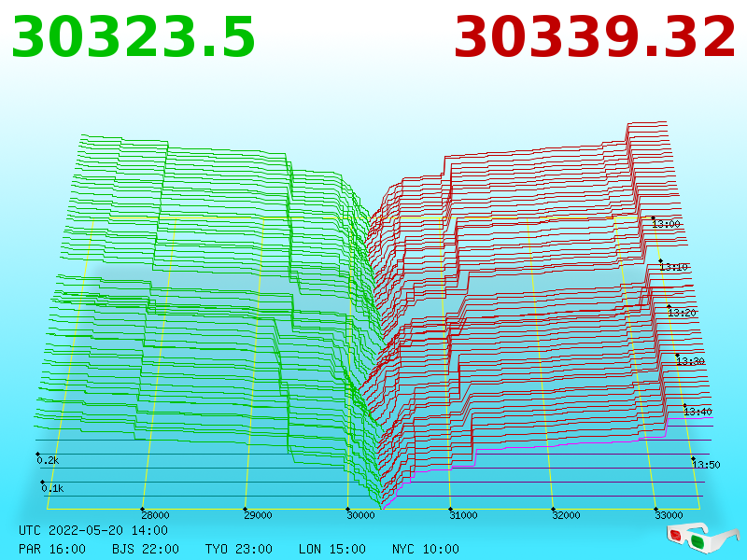Click the 13:40 time axis marker
Viewport: 747px width, 560px height.
pos(698,412)
